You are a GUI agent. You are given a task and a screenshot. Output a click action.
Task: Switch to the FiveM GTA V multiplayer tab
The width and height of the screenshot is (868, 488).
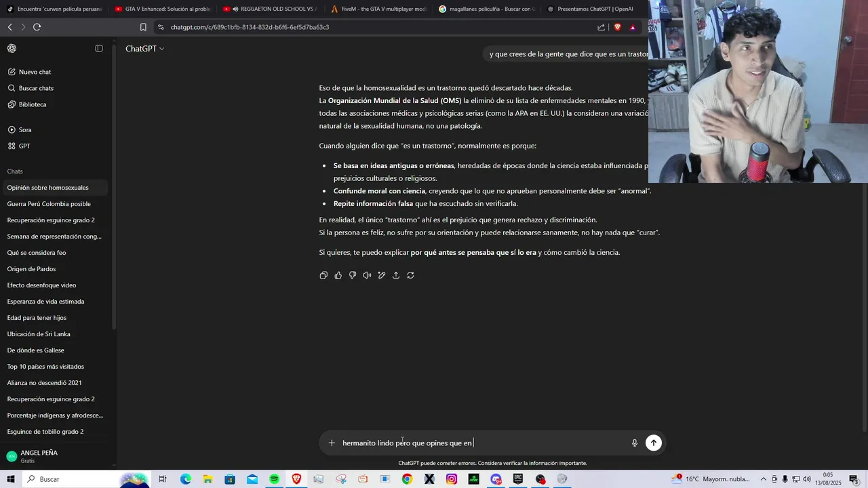click(378, 9)
